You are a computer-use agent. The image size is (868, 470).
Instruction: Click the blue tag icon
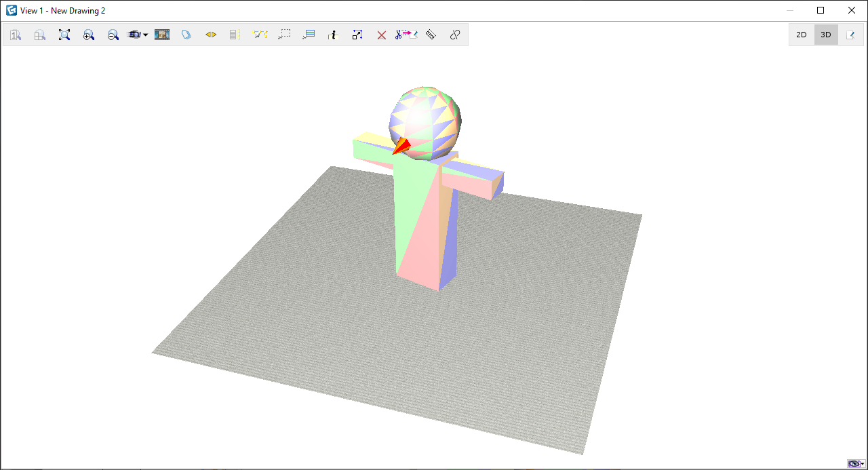click(186, 35)
